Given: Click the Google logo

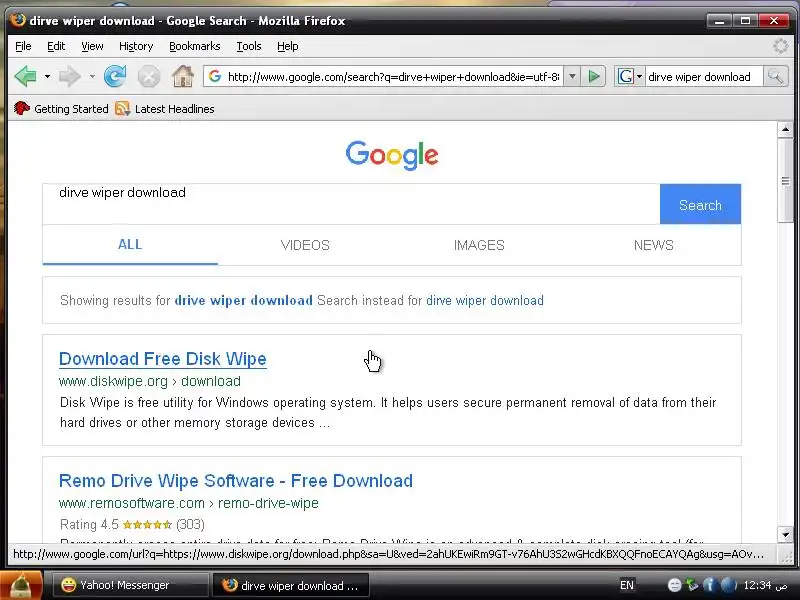Looking at the screenshot, I should tap(392, 155).
